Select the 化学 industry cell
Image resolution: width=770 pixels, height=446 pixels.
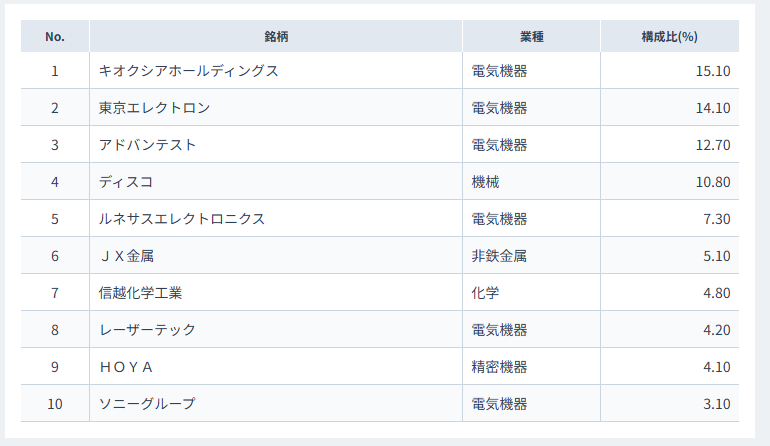485,293
